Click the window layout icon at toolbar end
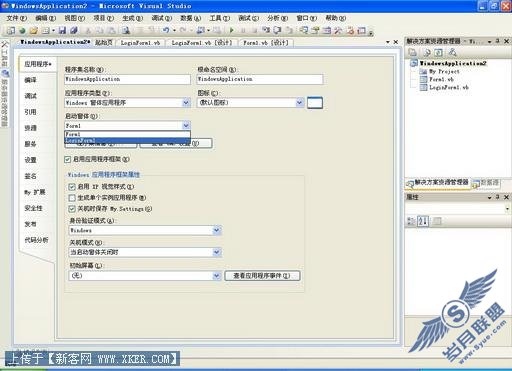The height and width of the screenshot is (371, 512). (362, 31)
